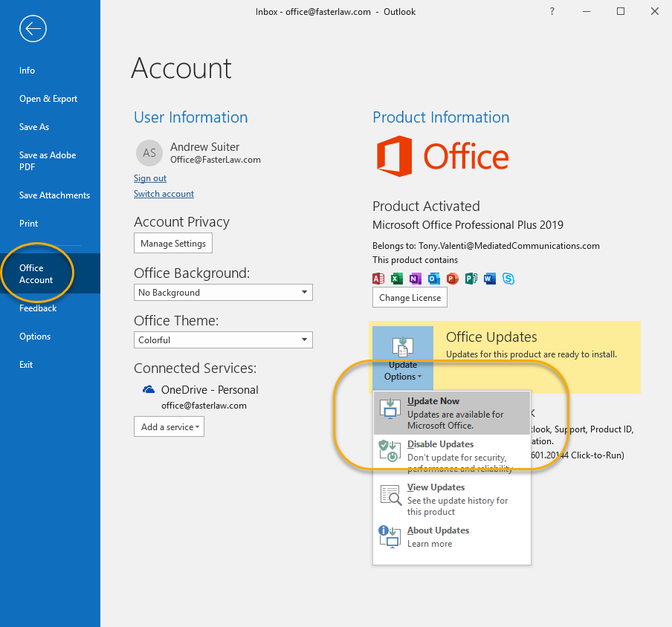Click the Office logo in Product Information

[442, 156]
